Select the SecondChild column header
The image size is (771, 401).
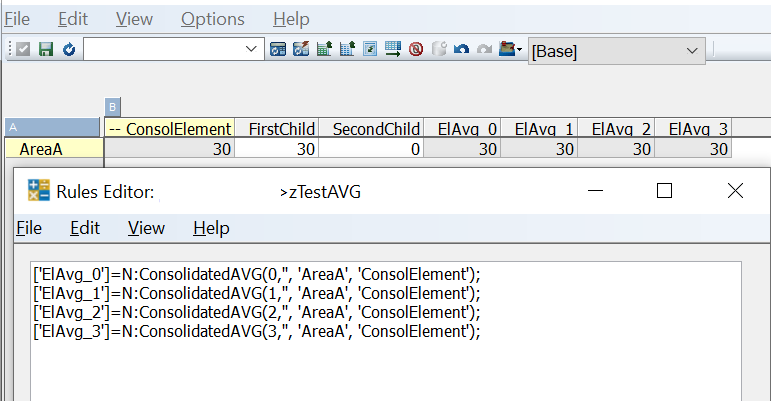click(371, 128)
